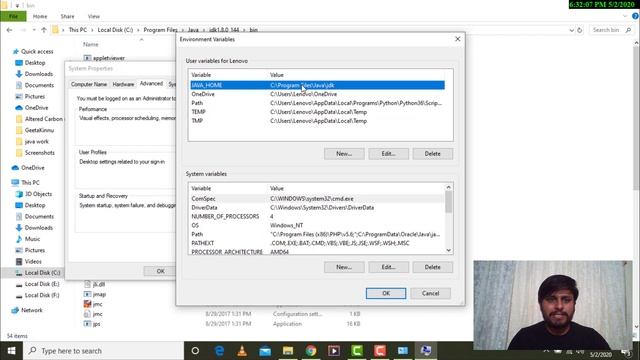
Task: Cancel the Environment Variables dialog
Action: [x=430, y=293]
